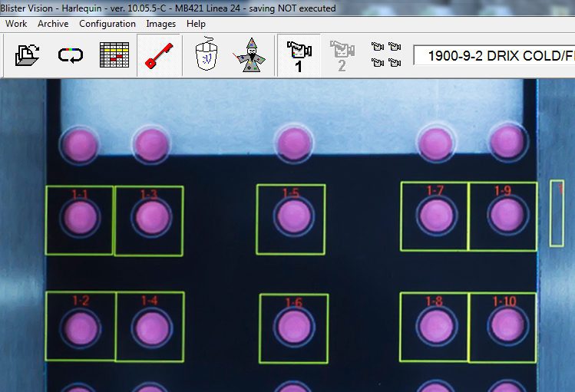Select inspection box 1-1
575x392 pixels.
point(80,219)
